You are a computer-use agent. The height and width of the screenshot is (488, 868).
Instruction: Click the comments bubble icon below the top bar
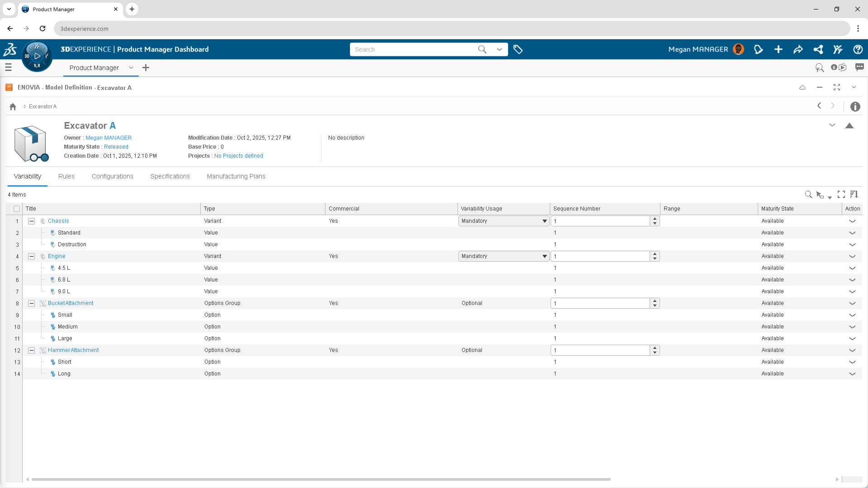point(859,67)
